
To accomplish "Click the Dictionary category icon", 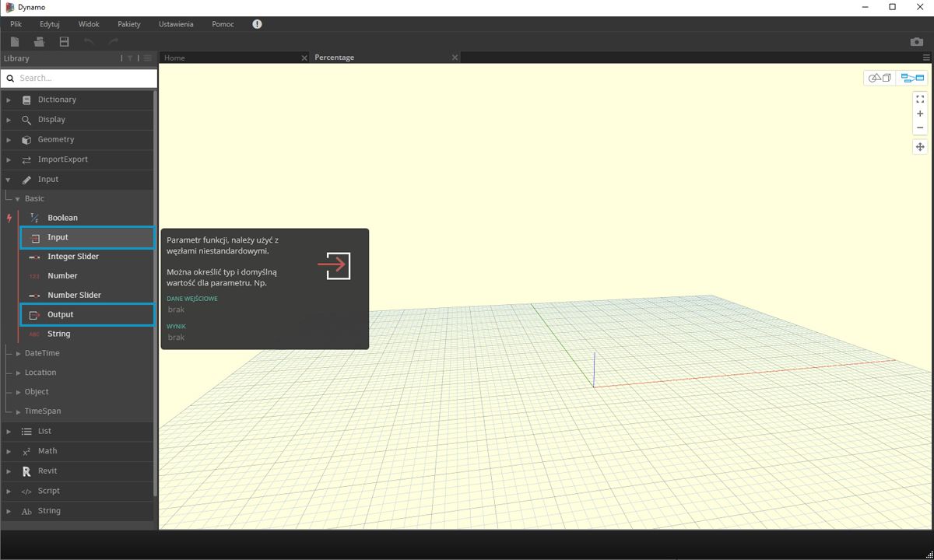I will (26, 100).
